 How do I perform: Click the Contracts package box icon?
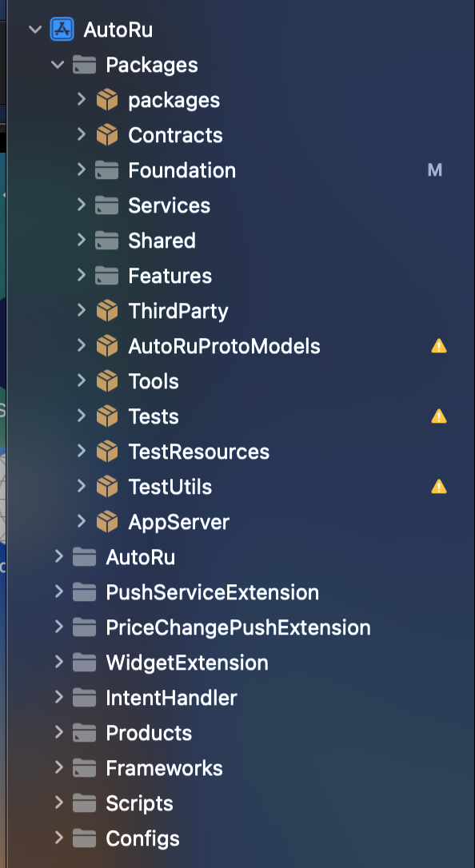[x=107, y=135]
